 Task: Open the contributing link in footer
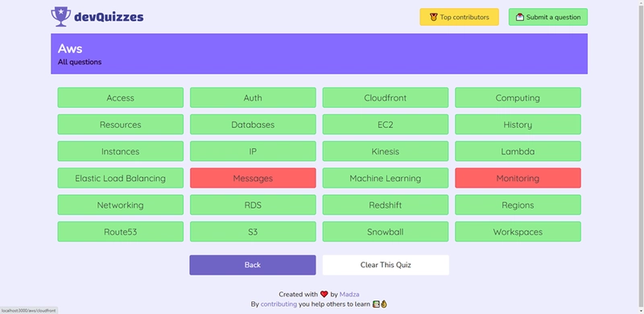[x=279, y=304]
